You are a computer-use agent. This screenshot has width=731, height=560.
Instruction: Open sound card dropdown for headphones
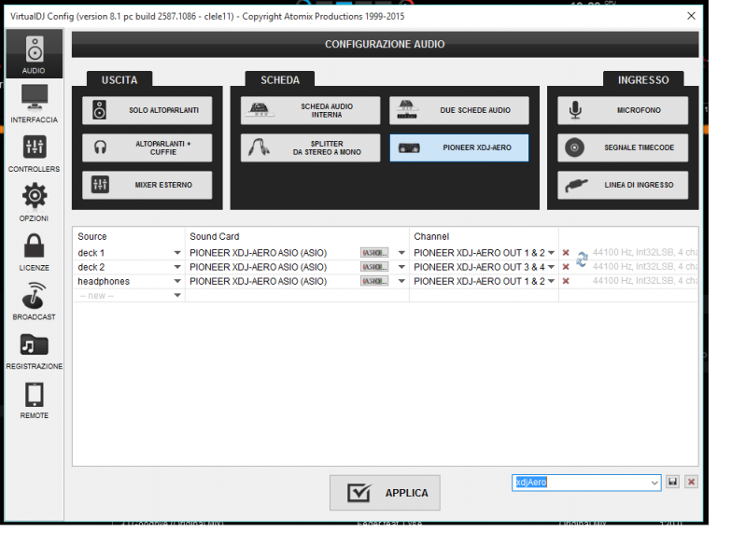coord(401,281)
